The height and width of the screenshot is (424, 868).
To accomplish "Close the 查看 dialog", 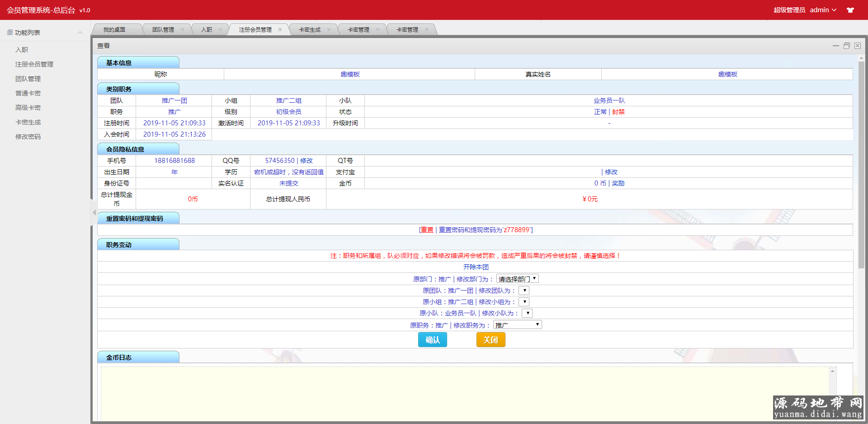I will [858, 46].
